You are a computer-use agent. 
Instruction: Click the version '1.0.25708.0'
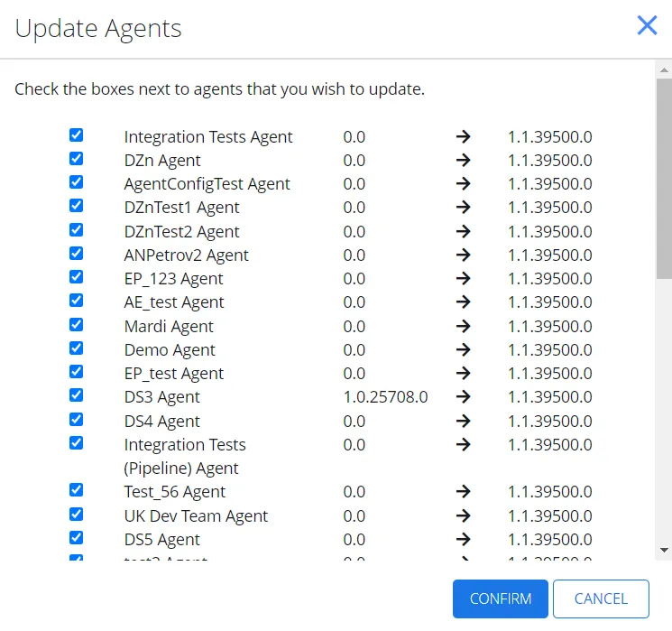point(386,397)
